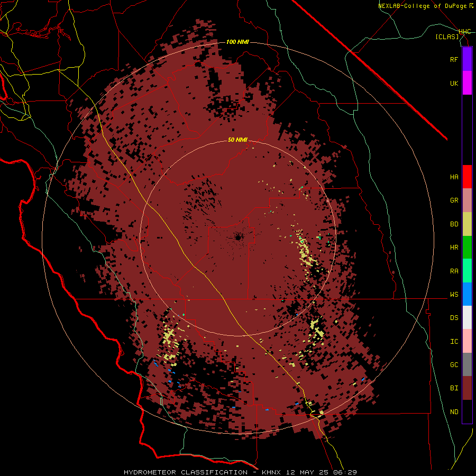The width and height of the screenshot is (476, 476).
Task: Click the 50 NMI range ring label
Action: (x=237, y=140)
